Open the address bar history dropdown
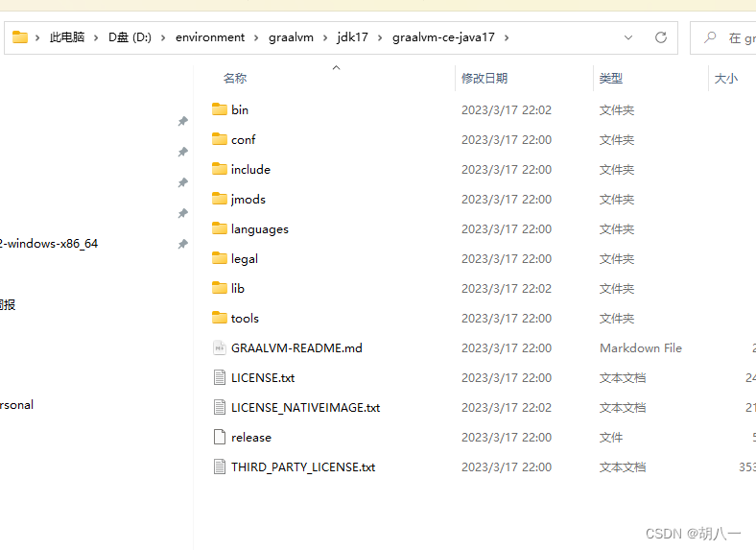The image size is (756, 550). pos(628,37)
